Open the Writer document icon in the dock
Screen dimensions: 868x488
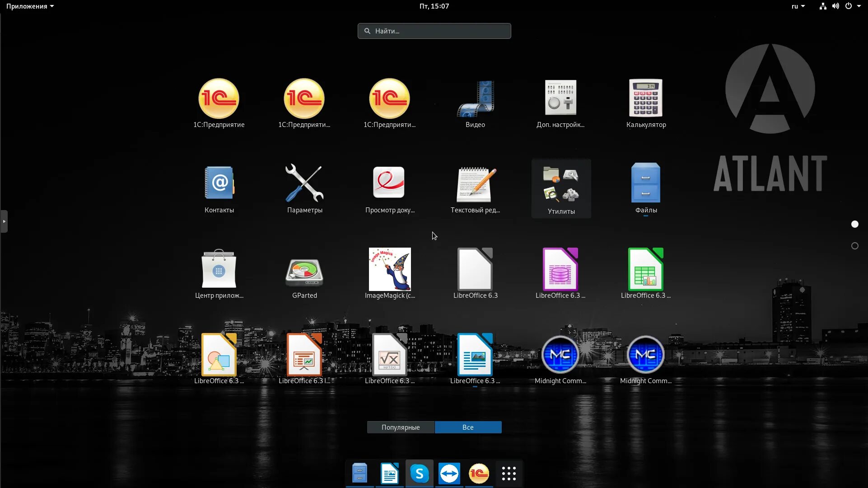[x=390, y=474]
